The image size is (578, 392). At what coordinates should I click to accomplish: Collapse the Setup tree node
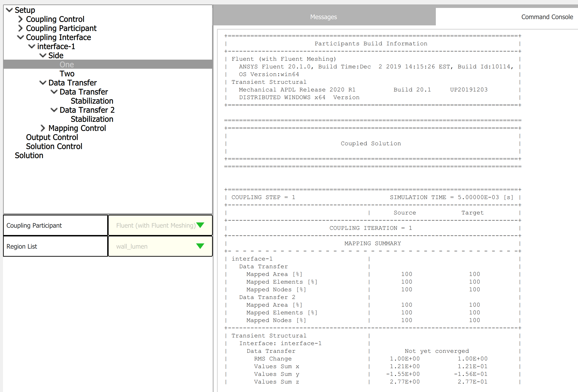tap(9, 10)
